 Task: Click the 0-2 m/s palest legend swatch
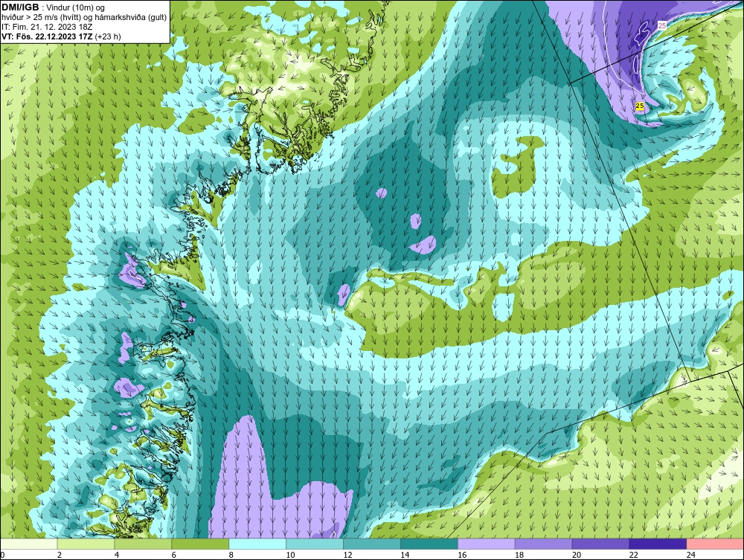tap(29, 544)
